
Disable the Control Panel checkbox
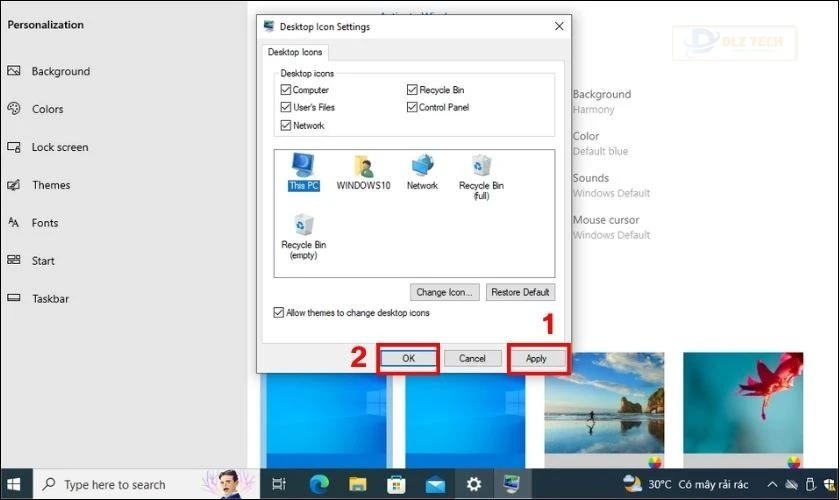[x=412, y=107]
